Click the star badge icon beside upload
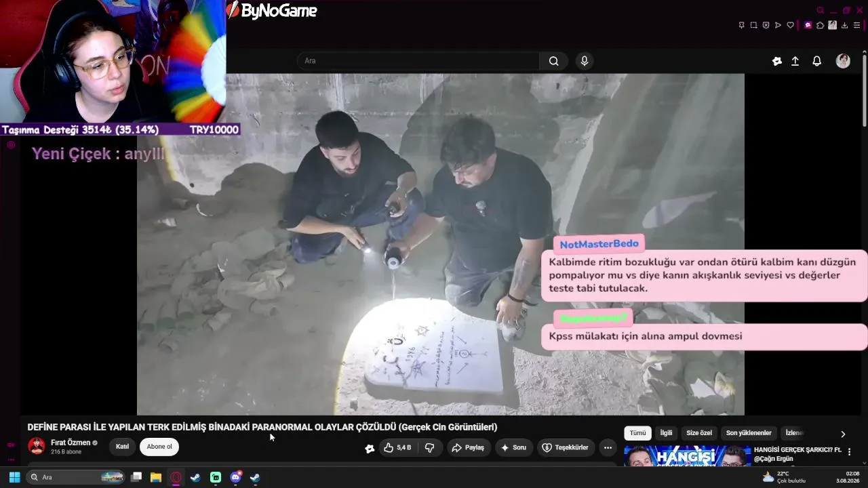 [777, 61]
